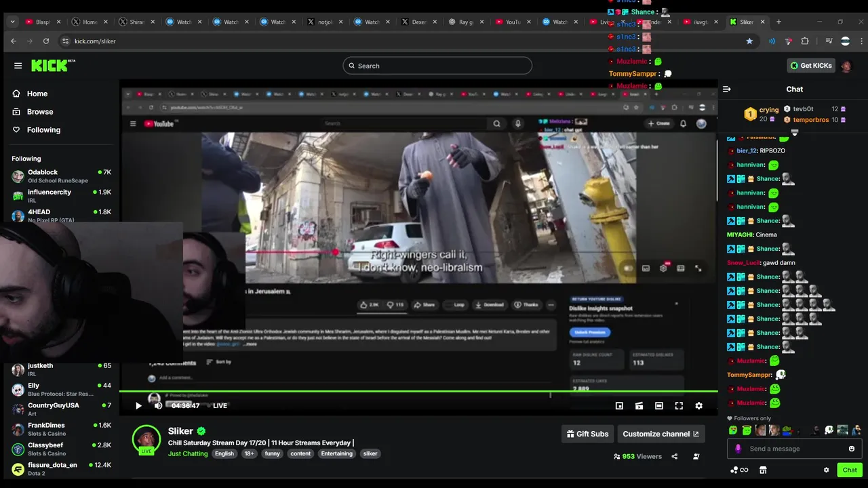The width and height of the screenshot is (868, 488).
Task: Open Customize channel
Action: pos(661,434)
